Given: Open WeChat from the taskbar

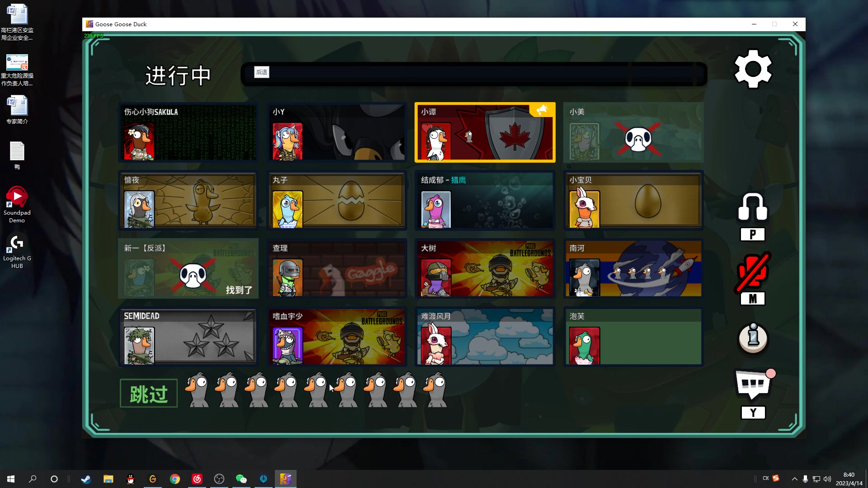Looking at the screenshot, I should pyautogui.click(x=241, y=479).
